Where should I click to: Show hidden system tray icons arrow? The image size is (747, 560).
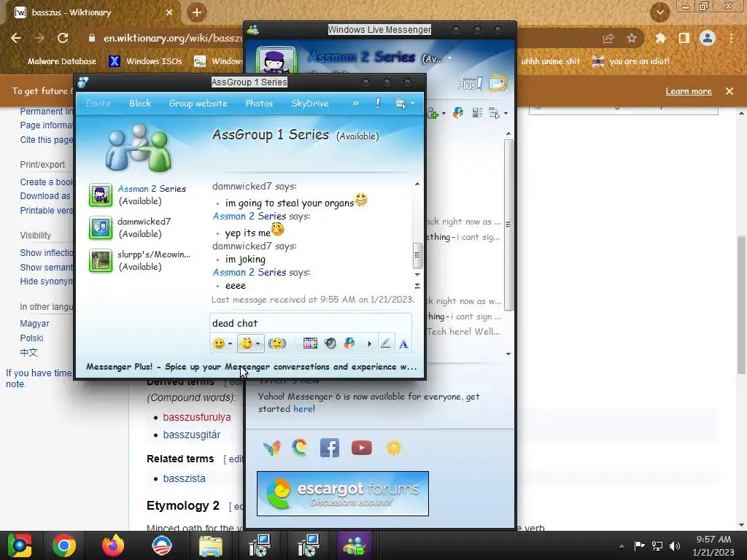click(x=622, y=546)
